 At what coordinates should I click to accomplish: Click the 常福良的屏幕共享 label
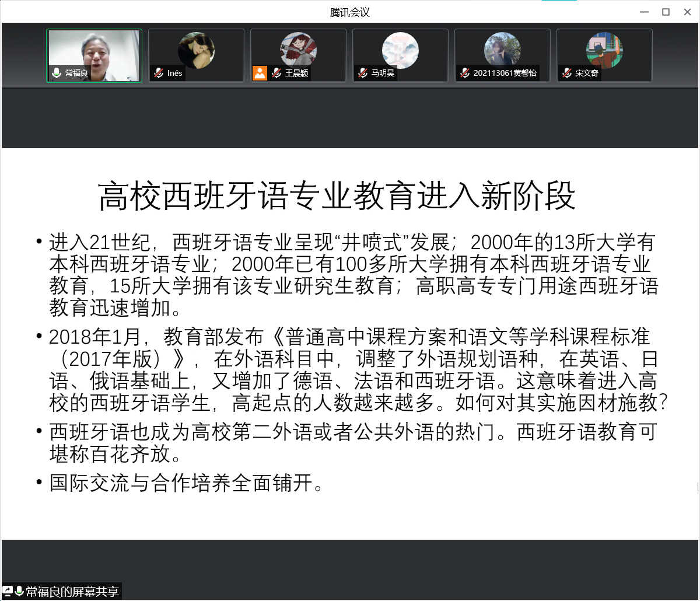pos(72,591)
